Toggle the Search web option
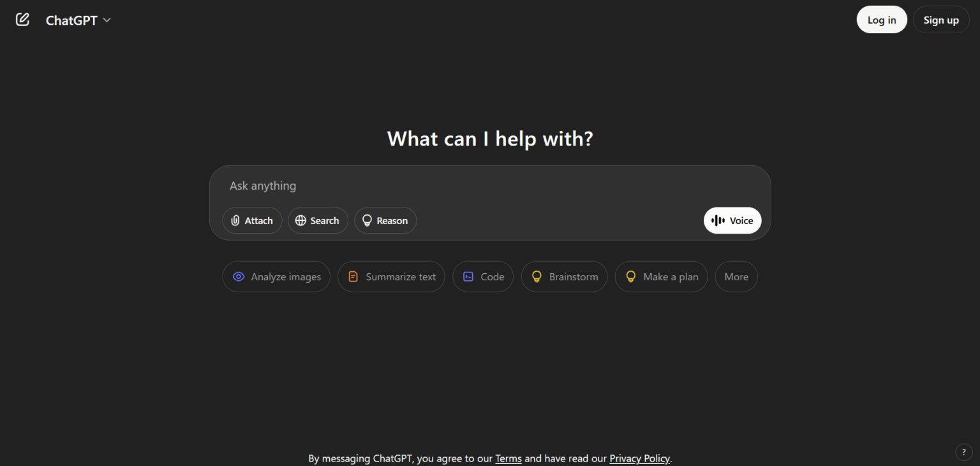 point(318,221)
